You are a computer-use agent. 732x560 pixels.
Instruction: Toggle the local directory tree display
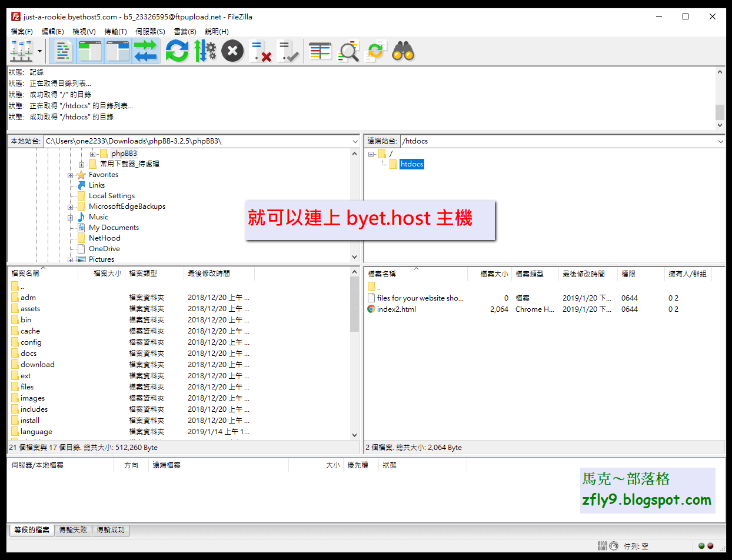tap(89, 51)
